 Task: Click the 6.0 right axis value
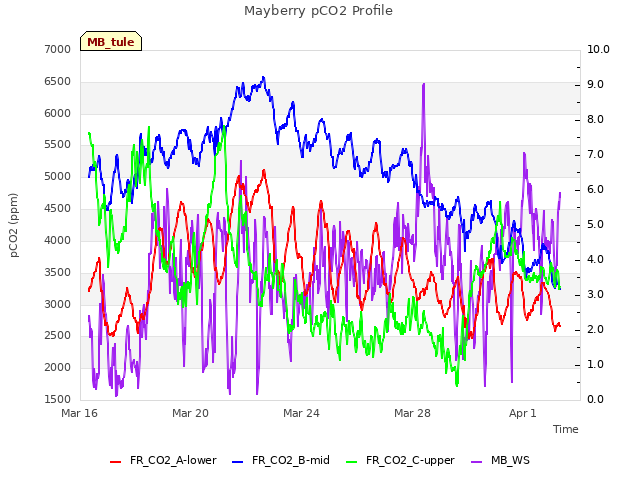[x=596, y=190]
